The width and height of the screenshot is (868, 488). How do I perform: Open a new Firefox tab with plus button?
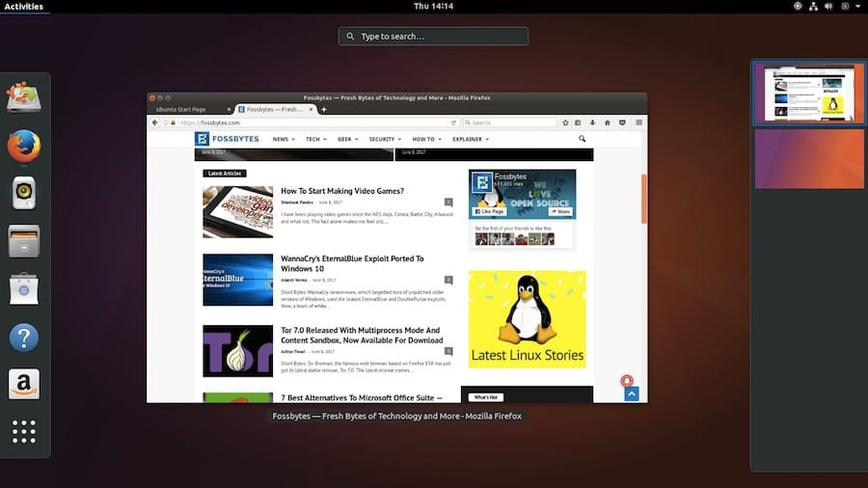(324, 110)
